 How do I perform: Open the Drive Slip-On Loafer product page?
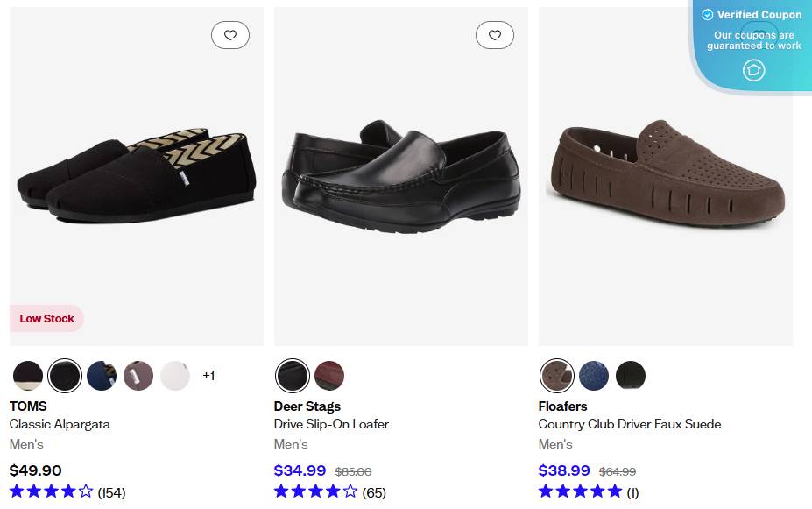click(x=331, y=424)
